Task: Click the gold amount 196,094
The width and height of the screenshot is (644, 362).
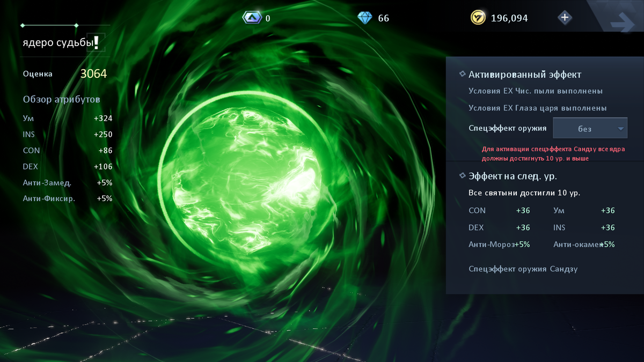Action: click(509, 18)
